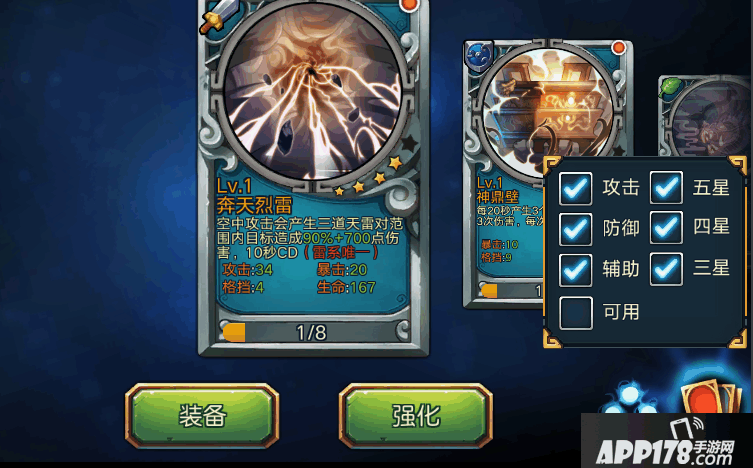Click the red card deck icon
Image resolution: width=753 pixels, height=468 pixels.
coord(709,396)
